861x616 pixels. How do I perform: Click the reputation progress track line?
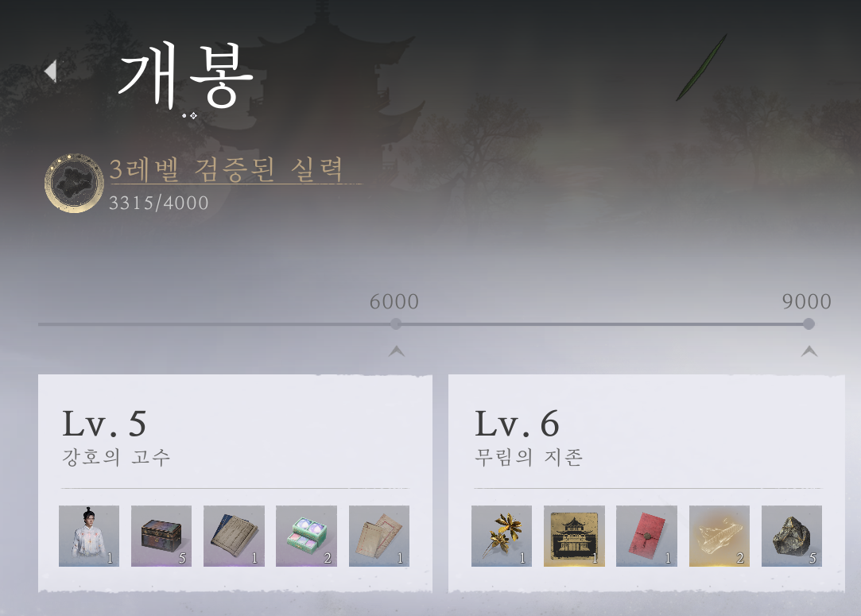pyautogui.click(x=424, y=324)
